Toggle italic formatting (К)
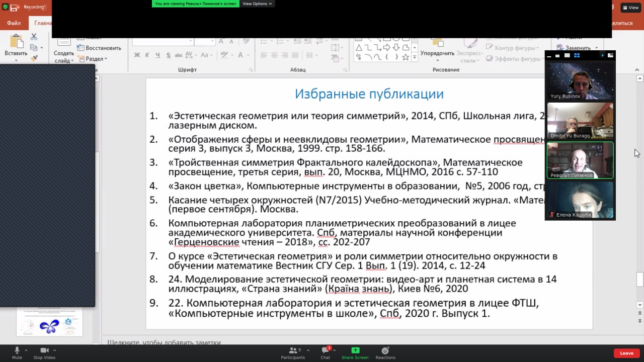 tap(147, 55)
